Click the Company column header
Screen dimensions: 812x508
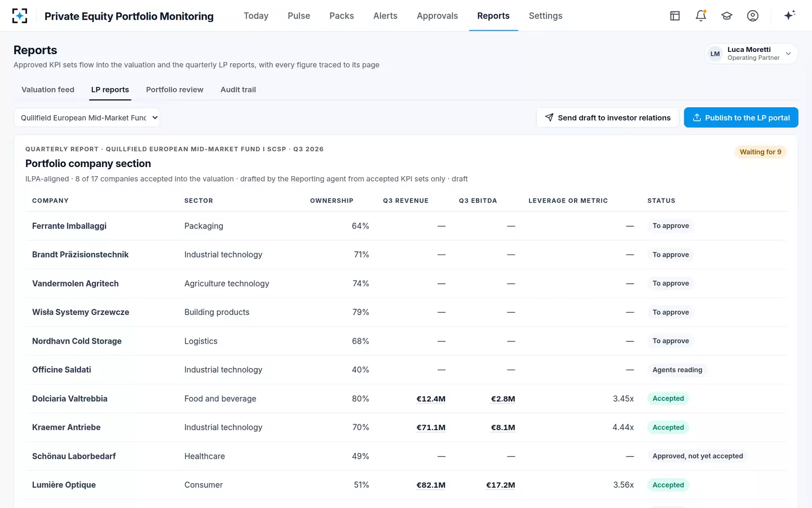[50, 201]
